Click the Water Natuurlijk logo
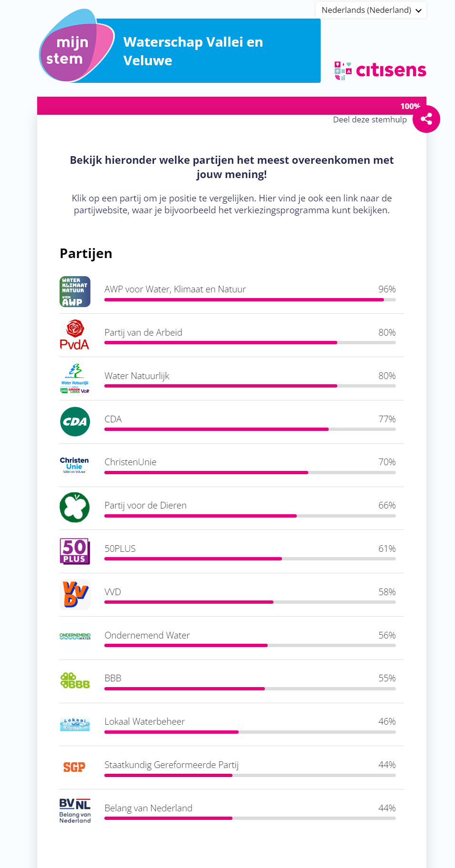The width and height of the screenshot is (455, 868). click(75, 379)
